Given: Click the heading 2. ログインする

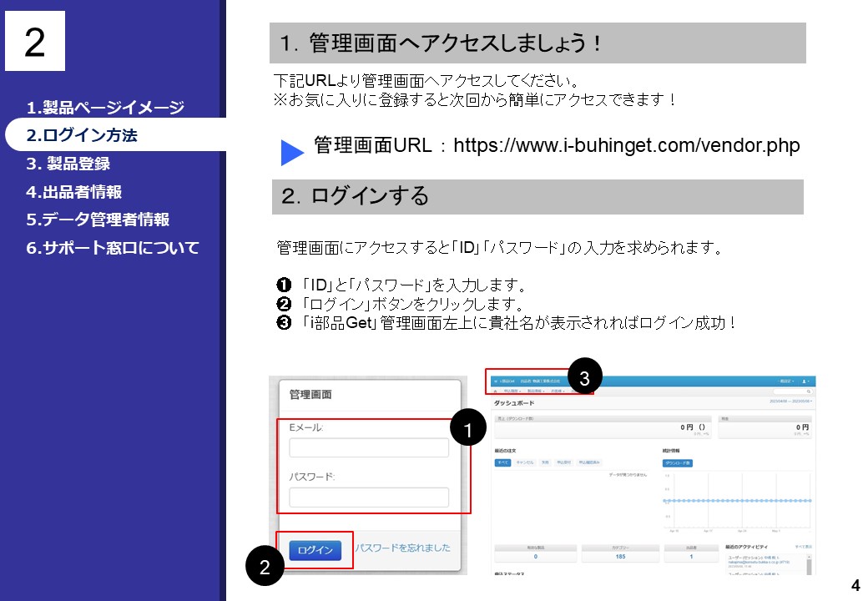Looking at the screenshot, I should point(355,196).
